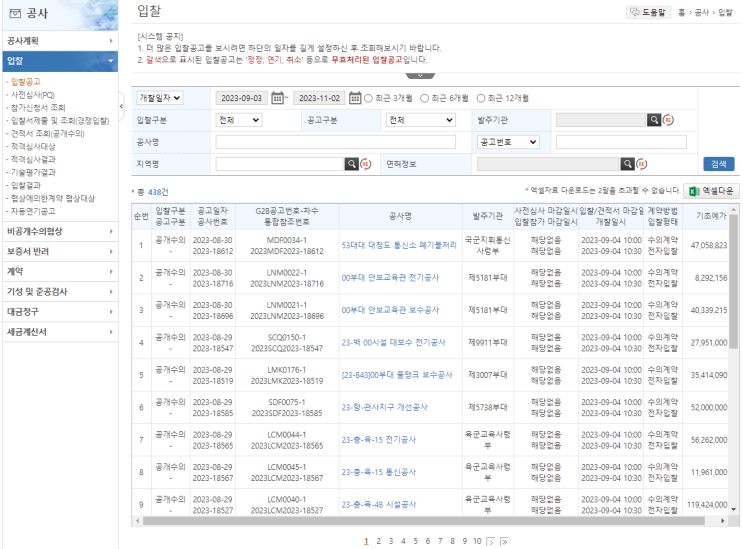This screenshot has width=743, height=549.
Task: Expand the 계약 sidebar menu
Action: click(x=60, y=271)
